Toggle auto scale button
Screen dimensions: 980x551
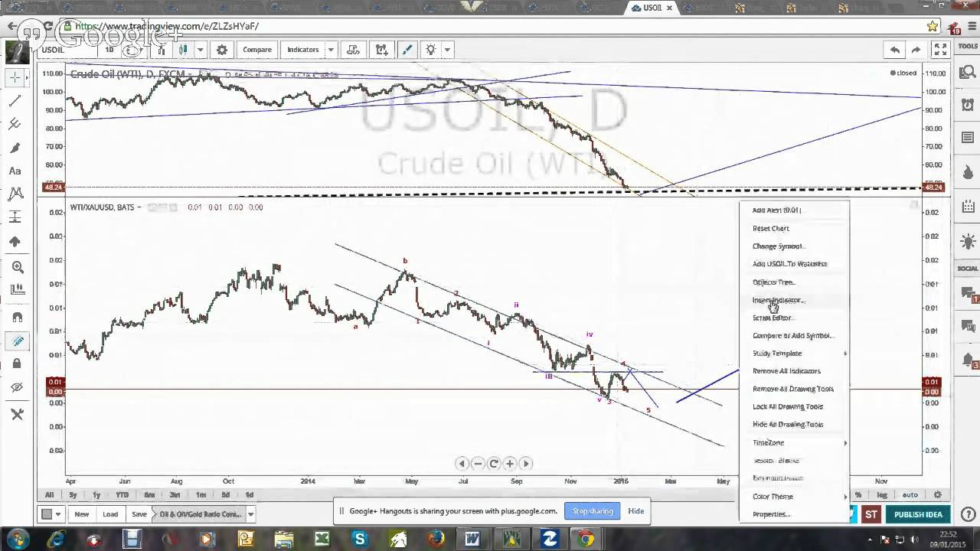click(x=910, y=495)
